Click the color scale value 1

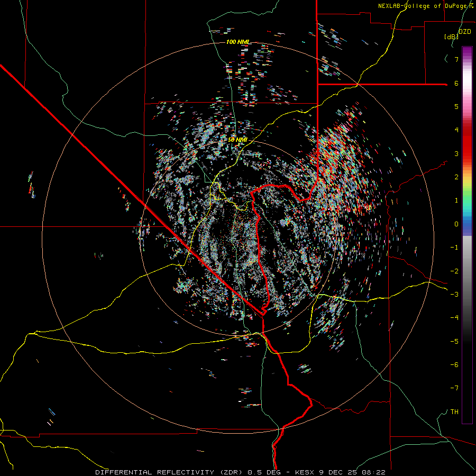[x=456, y=200]
